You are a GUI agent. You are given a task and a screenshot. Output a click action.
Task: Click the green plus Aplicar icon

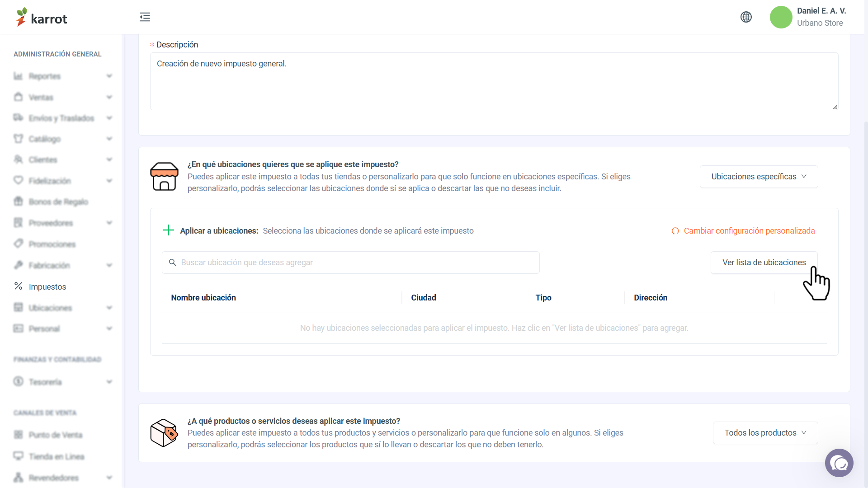(x=169, y=230)
